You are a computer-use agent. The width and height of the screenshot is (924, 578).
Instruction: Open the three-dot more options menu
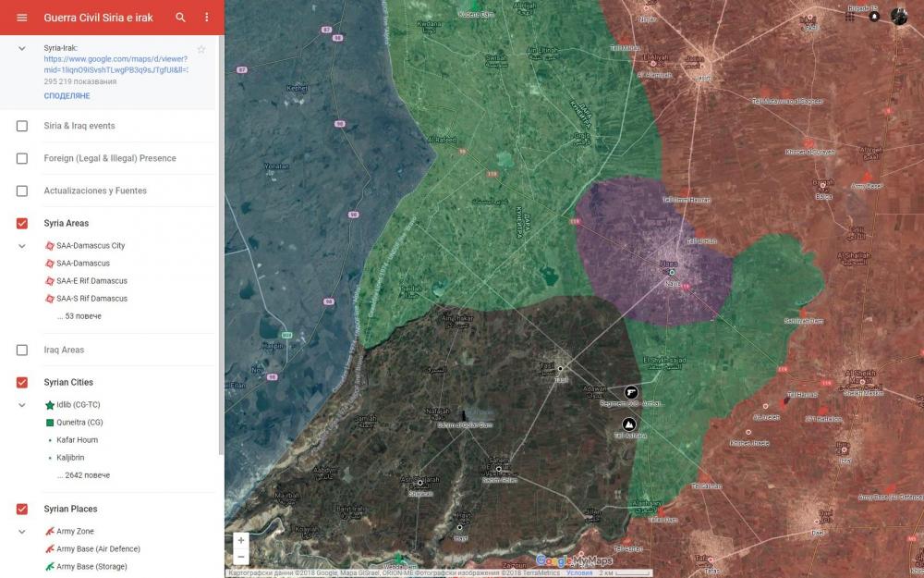(x=206, y=18)
